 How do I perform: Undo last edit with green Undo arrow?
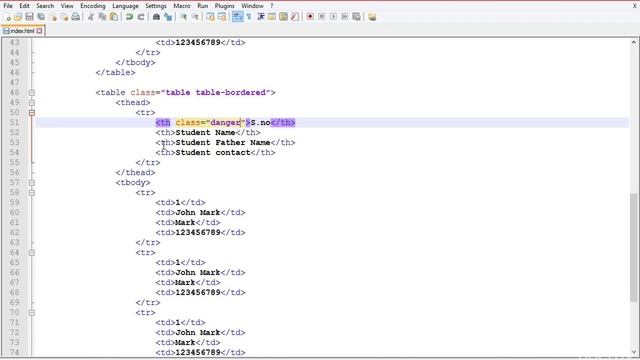(x=129, y=17)
